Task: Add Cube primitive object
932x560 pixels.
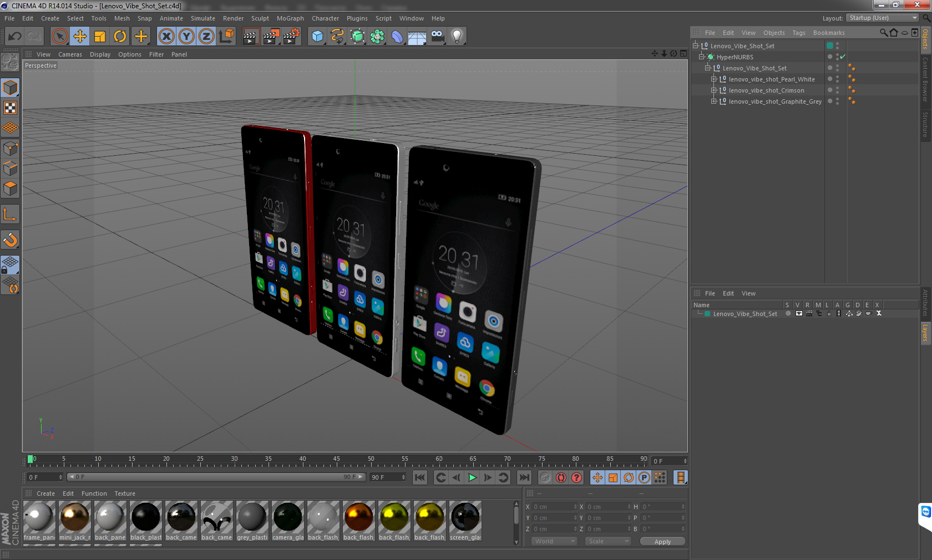Action: click(317, 37)
